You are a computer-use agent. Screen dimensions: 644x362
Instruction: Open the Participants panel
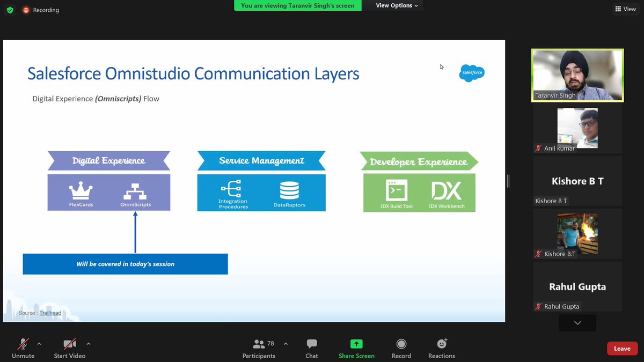[x=259, y=349]
